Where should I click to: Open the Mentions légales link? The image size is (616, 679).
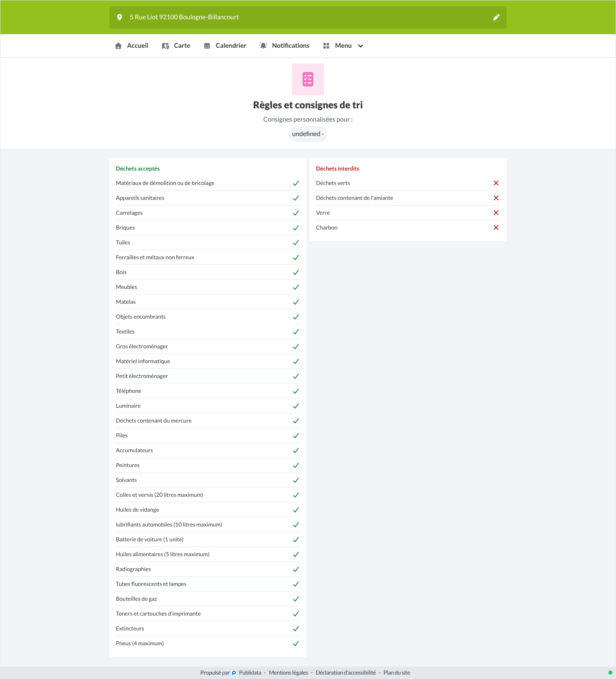click(288, 673)
